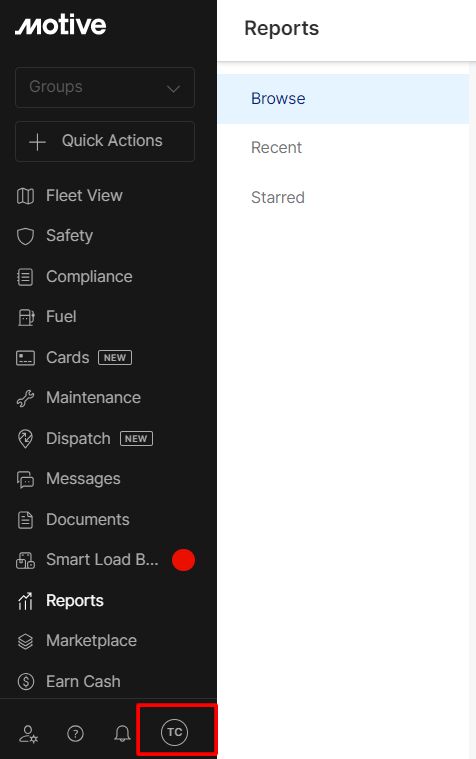Select Reports in sidebar
The image size is (476, 759).
point(75,601)
